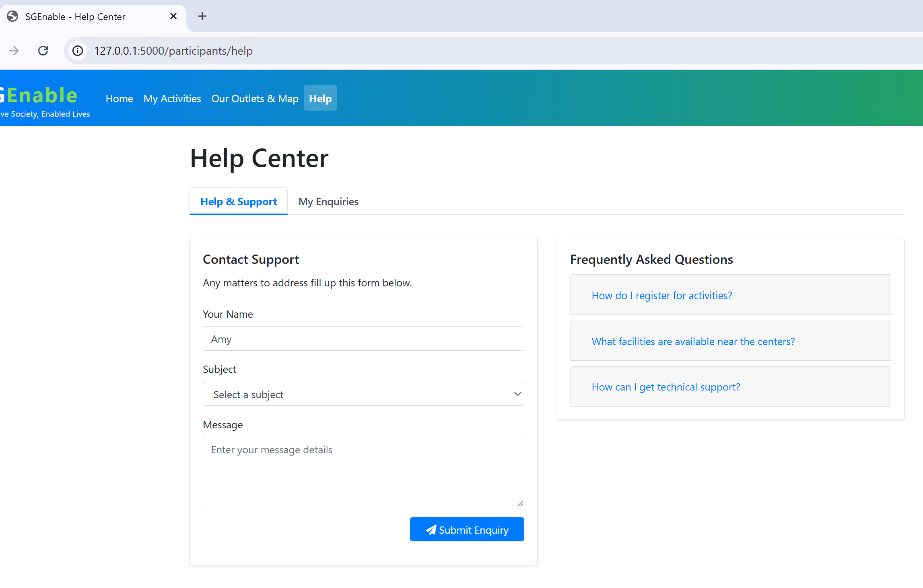Click the Submit Enquiry button
The width and height of the screenshot is (923, 588).
point(466,529)
